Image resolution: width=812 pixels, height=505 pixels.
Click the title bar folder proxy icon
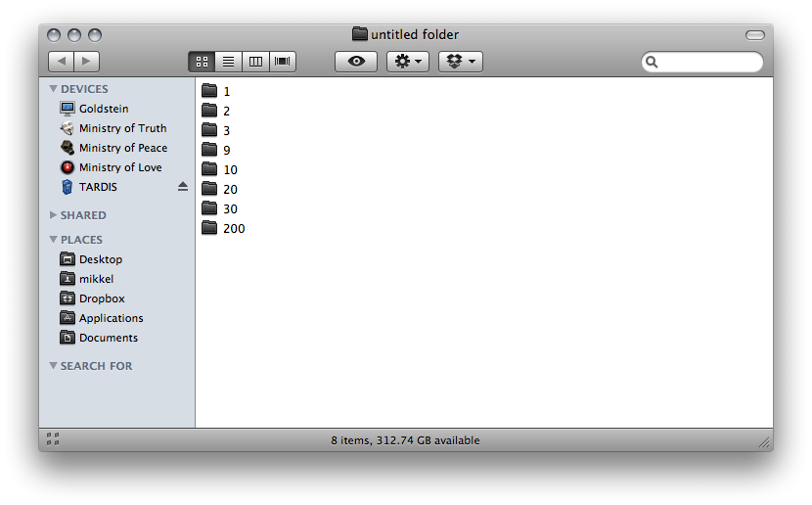click(x=360, y=34)
